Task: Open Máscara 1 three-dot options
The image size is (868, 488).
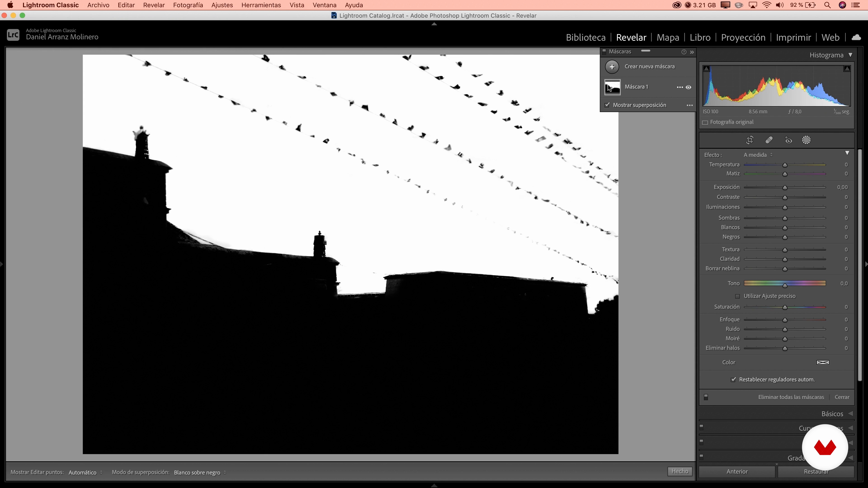Action: coord(680,87)
